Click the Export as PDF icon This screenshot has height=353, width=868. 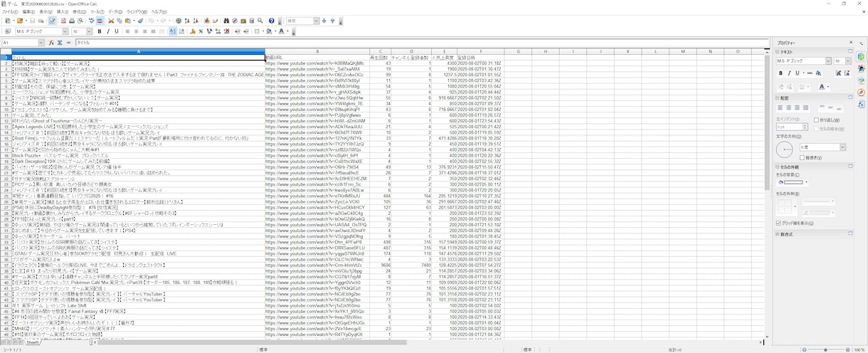coord(63,21)
